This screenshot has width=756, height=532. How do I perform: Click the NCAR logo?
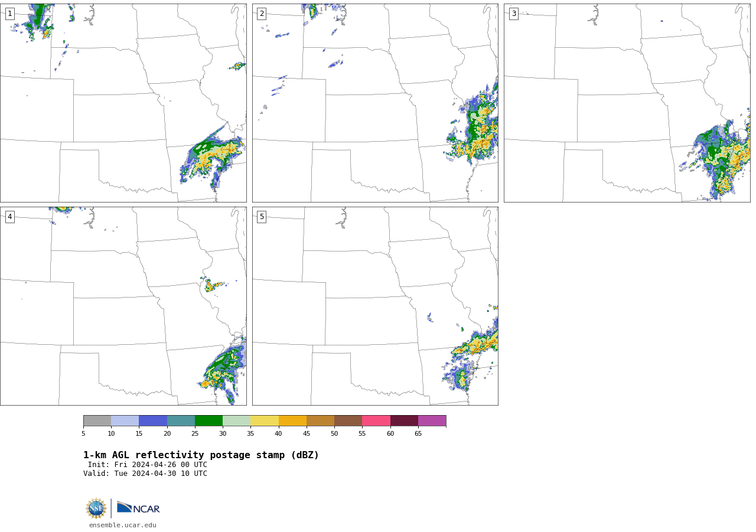coord(138,508)
